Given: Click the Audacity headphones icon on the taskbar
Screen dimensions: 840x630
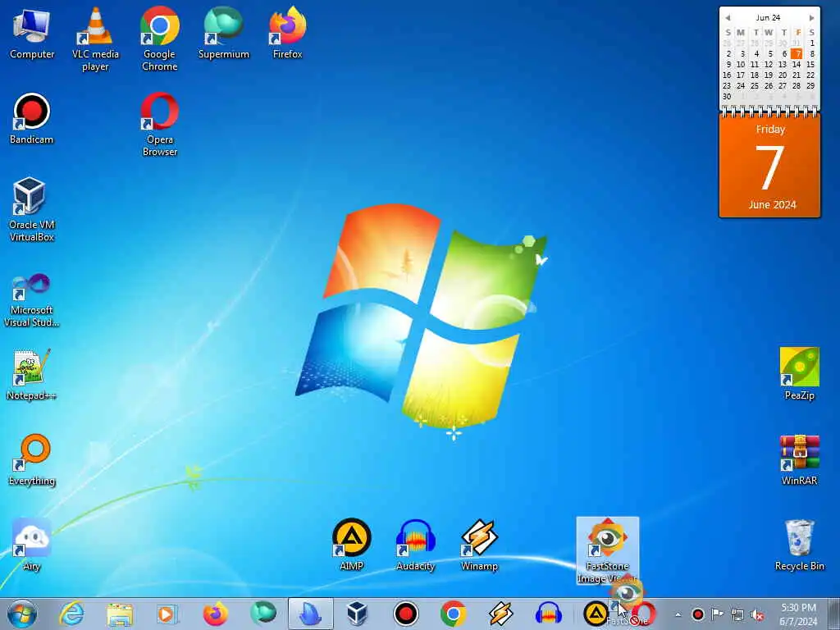Looking at the screenshot, I should 548,614.
